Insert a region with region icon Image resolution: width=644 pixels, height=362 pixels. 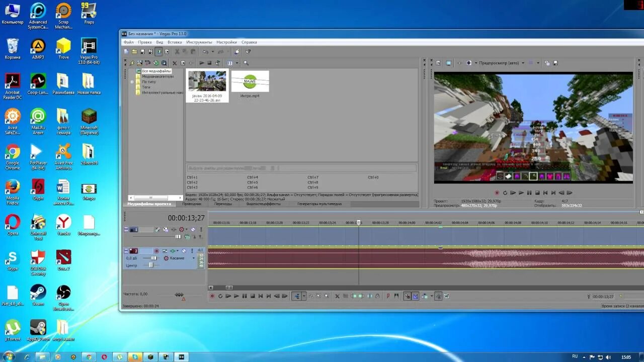(396, 296)
